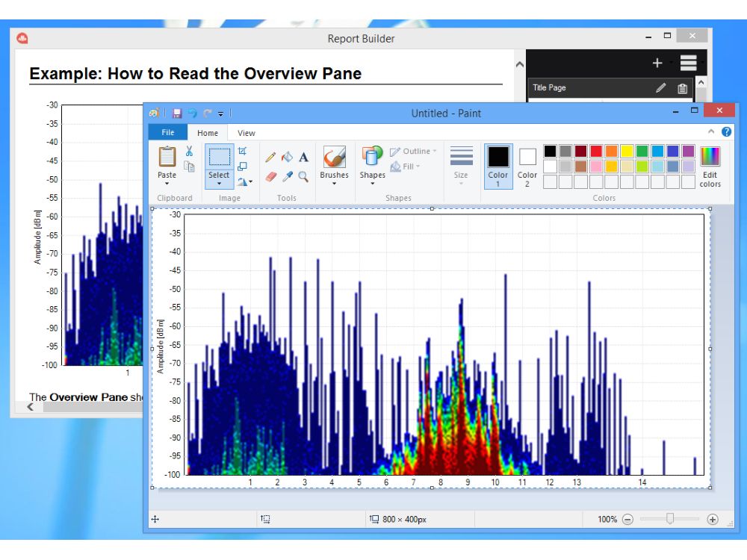Open the Paste dropdown arrow
This screenshot has height=560, width=747.
tap(167, 184)
